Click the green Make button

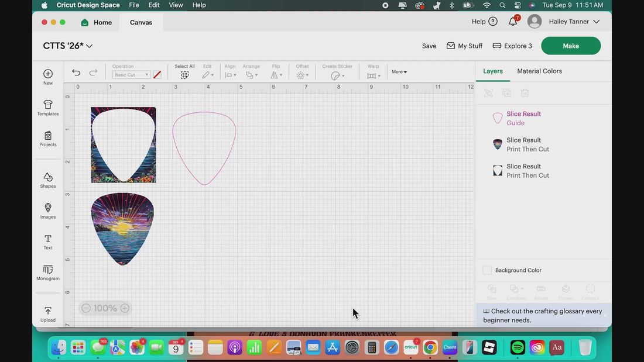[x=570, y=46]
